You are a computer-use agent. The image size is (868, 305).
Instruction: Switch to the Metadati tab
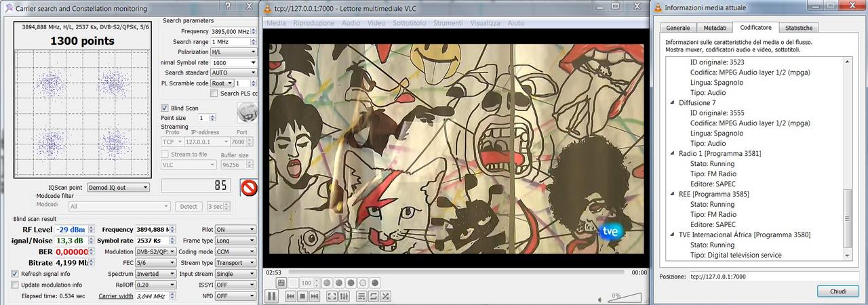coord(715,28)
